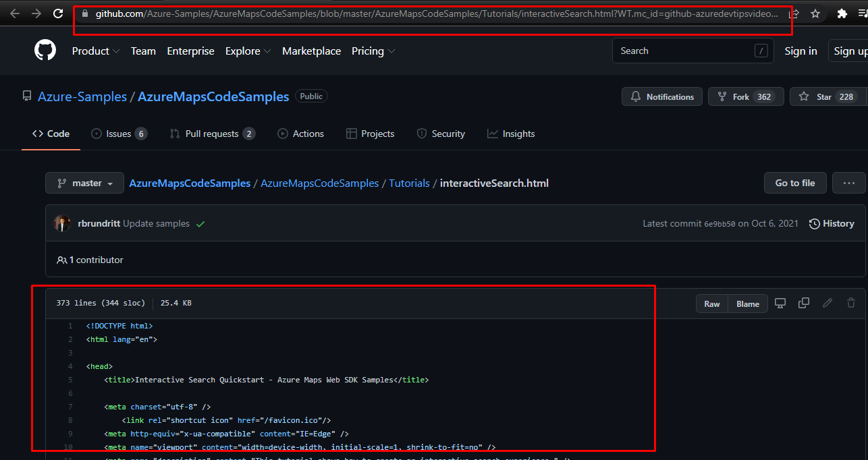Switch to the Security tab

tap(441, 134)
